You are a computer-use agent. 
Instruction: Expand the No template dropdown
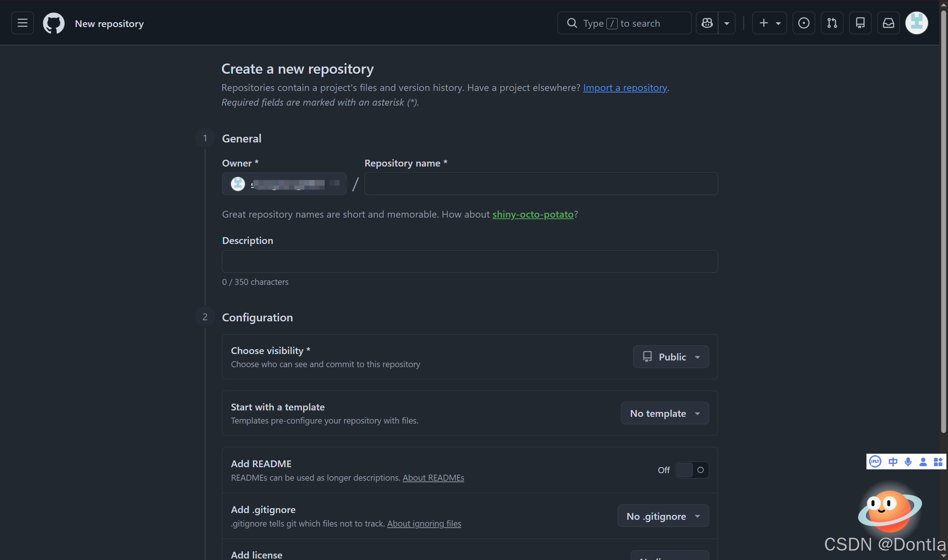tap(665, 413)
